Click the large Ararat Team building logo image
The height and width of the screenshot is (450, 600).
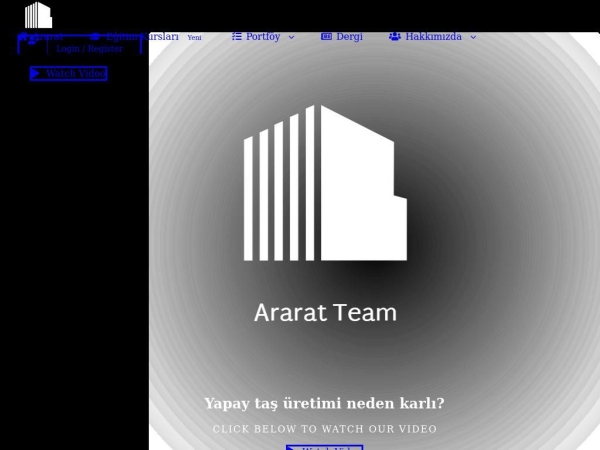(325, 183)
